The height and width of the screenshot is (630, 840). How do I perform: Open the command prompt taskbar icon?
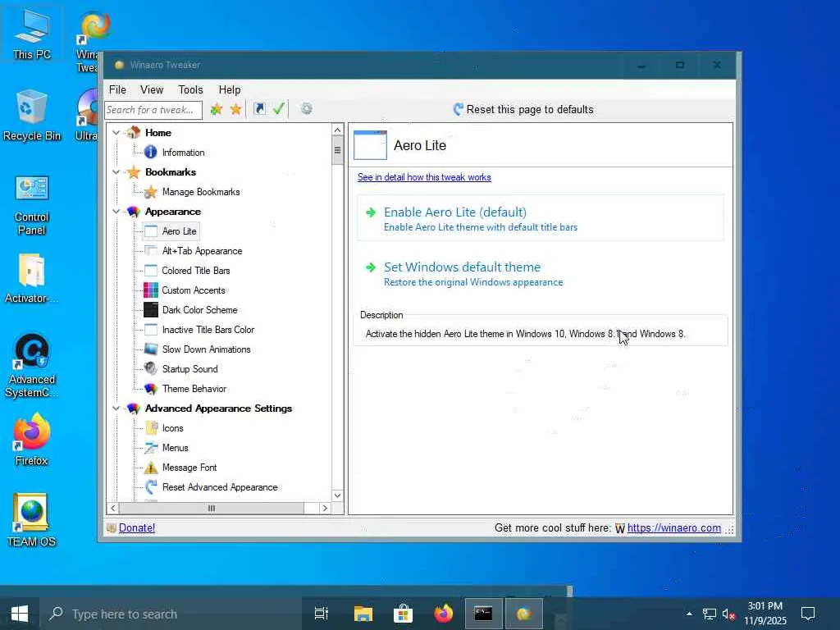coord(483,614)
